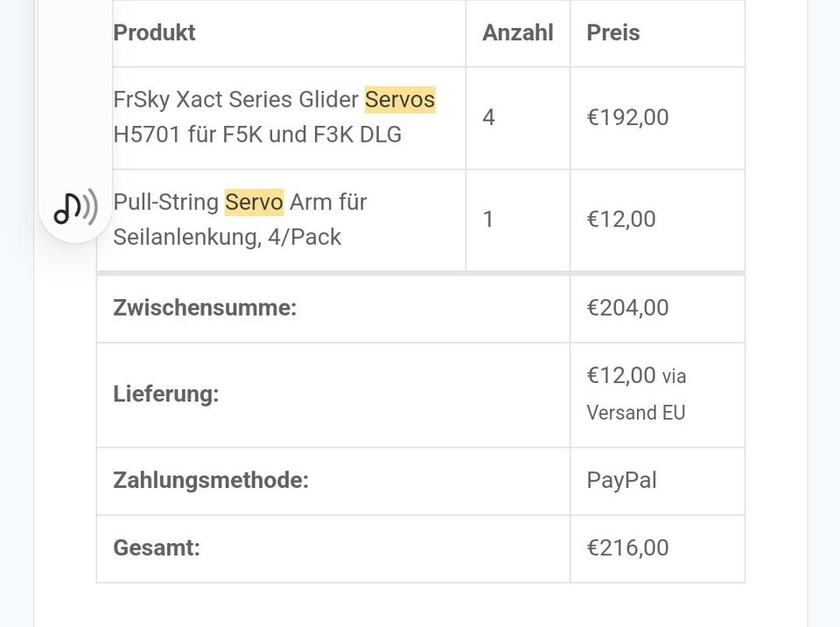
Task: Click the Zahlungsmethode label
Action: click(x=211, y=480)
